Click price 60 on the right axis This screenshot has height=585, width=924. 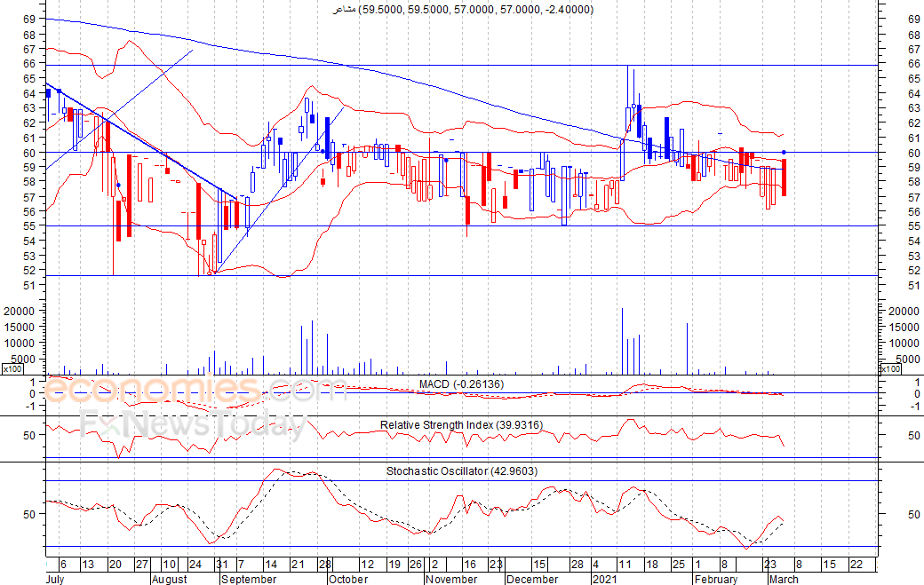[x=914, y=153]
